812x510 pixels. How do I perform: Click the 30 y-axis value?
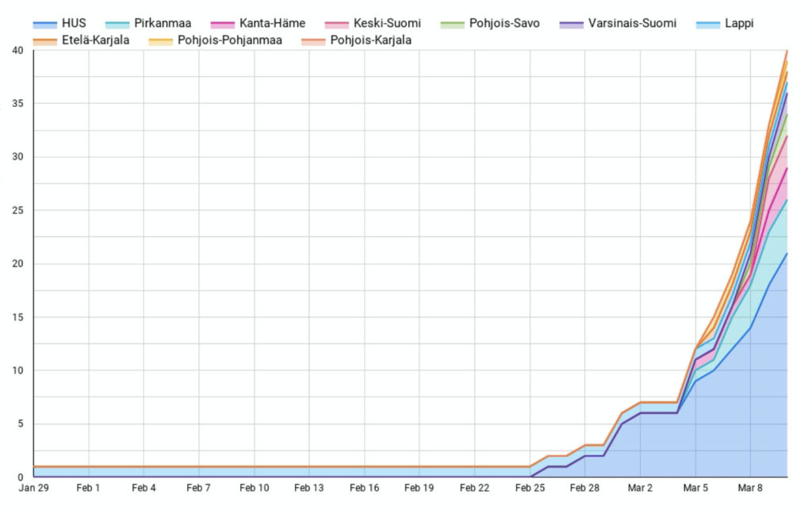tap(17, 157)
